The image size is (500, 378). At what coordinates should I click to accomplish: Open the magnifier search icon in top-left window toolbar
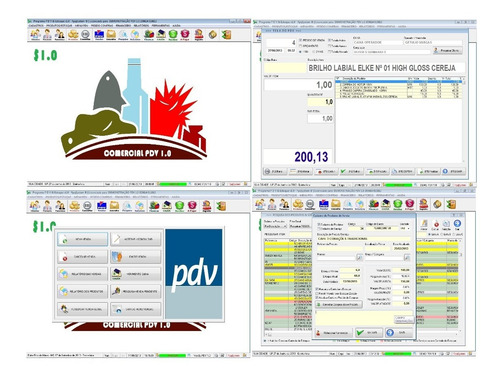[123, 34]
